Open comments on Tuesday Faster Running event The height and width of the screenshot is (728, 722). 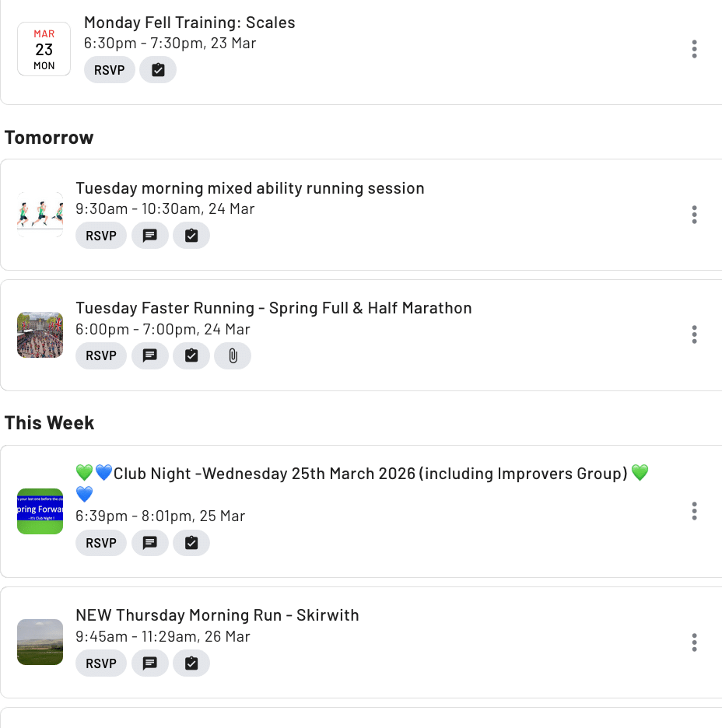click(150, 355)
